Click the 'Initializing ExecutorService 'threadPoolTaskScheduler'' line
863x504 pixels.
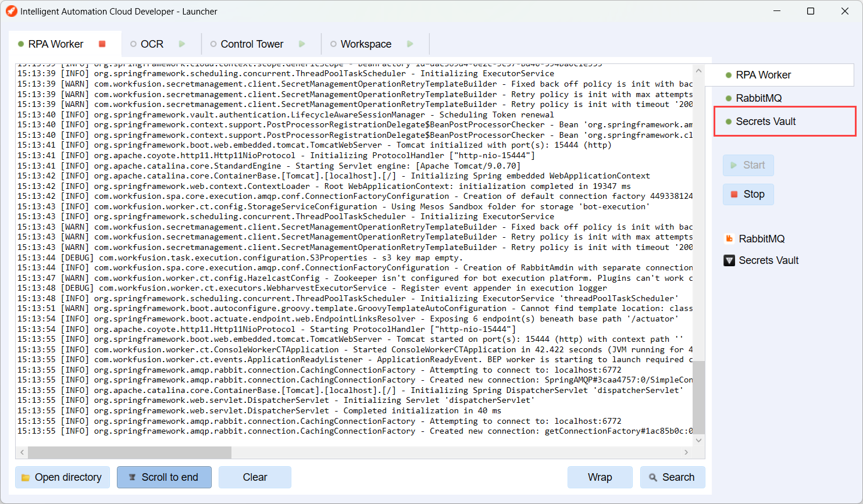coord(348,298)
